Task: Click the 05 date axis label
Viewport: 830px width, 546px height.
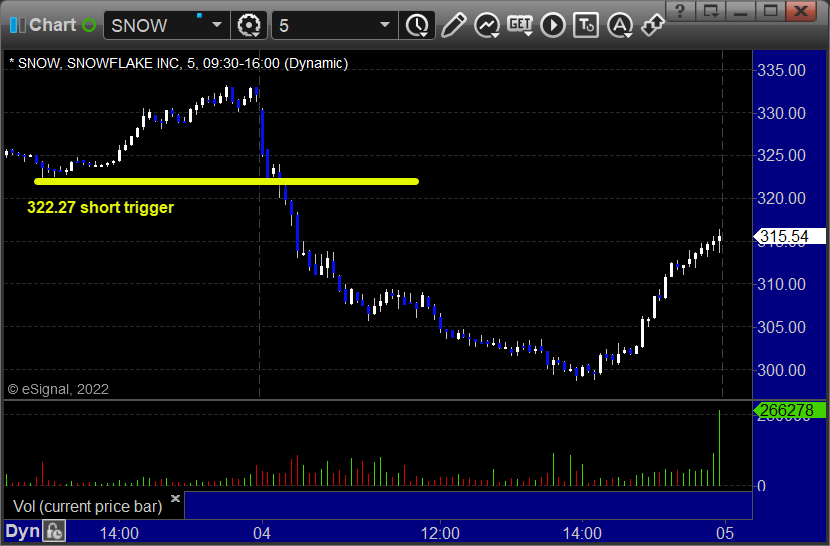Action: tap(725, 533)
